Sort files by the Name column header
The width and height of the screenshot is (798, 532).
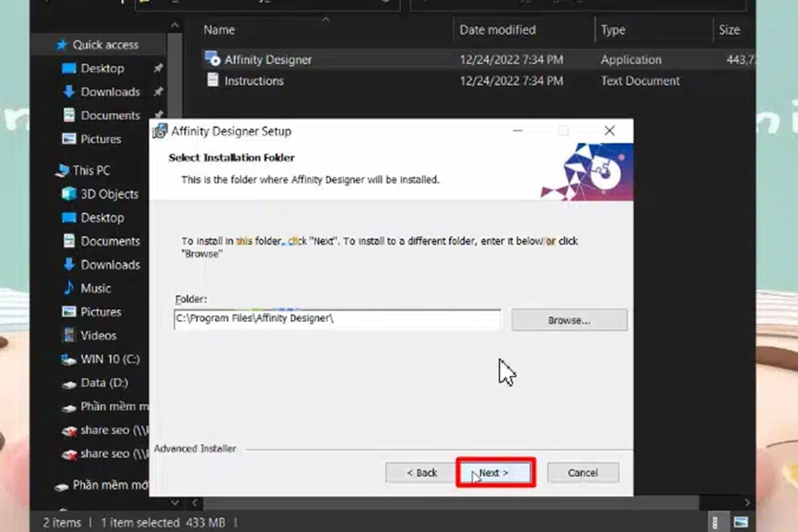[219, 30]
